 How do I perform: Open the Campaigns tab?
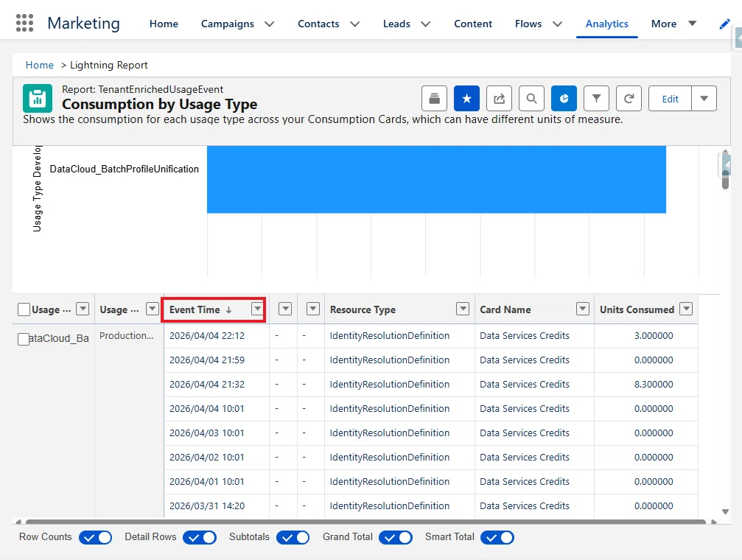[227, 24]
